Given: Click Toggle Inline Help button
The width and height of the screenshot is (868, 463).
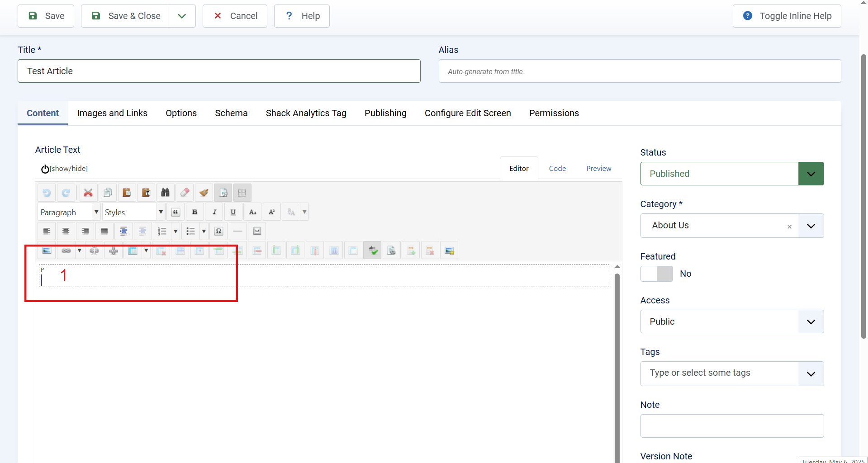Looking at the screenshot, I should click(x=787, y=16).
